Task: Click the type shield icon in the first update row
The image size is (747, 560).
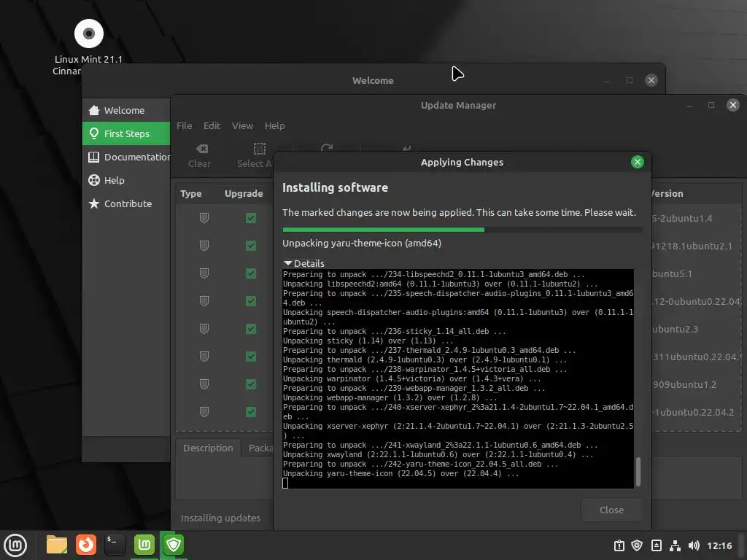Action: [204, 218]
